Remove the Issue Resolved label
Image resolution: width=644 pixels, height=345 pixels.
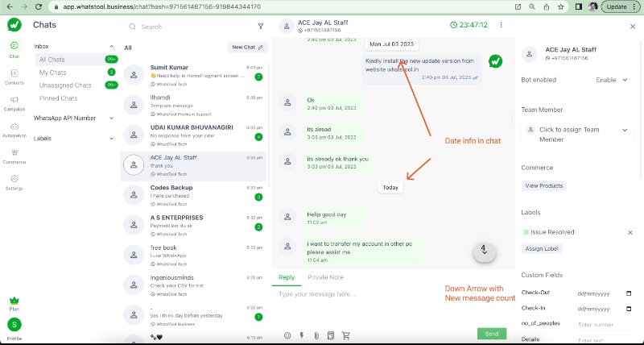click(630, 232)
